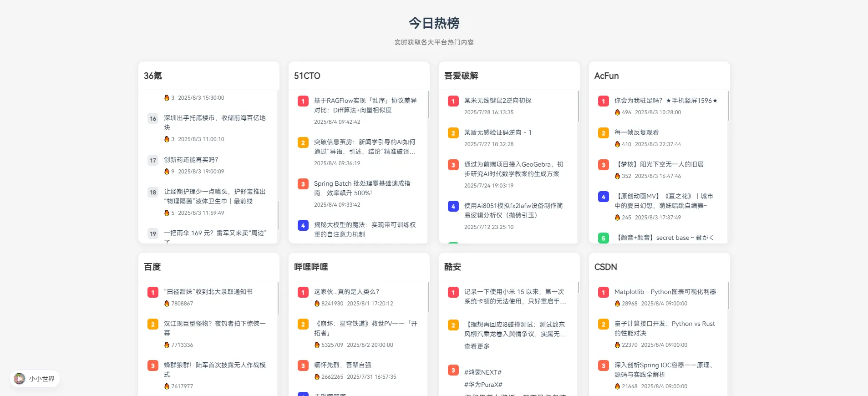The image size is (868, 396).
Task: Click rank 2 badge beside 突破信息茧房 article
Action: [303, 142]
